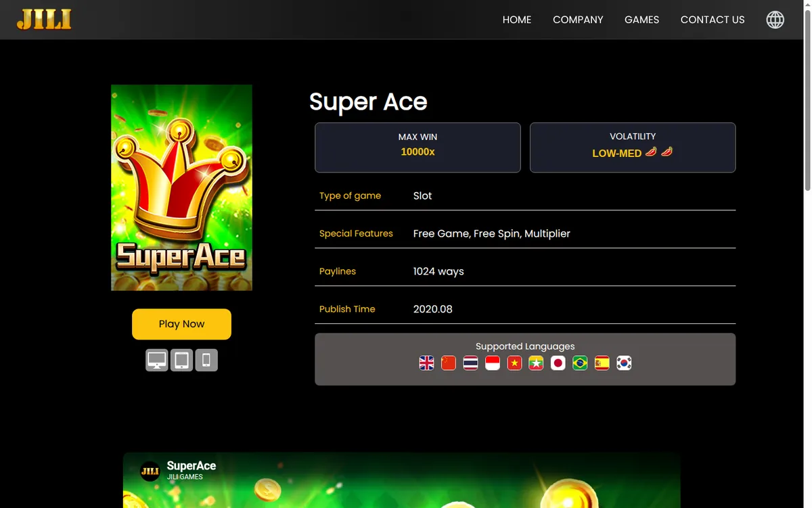Viewport: 812px width, 508px height.
Task: Click the Vietnam flag
Action: [514, 363]
